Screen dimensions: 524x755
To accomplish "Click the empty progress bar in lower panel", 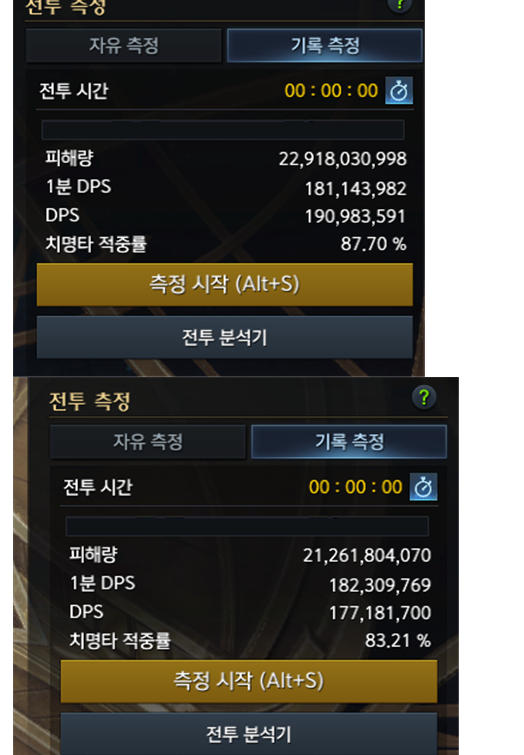I will coord(247,526).
